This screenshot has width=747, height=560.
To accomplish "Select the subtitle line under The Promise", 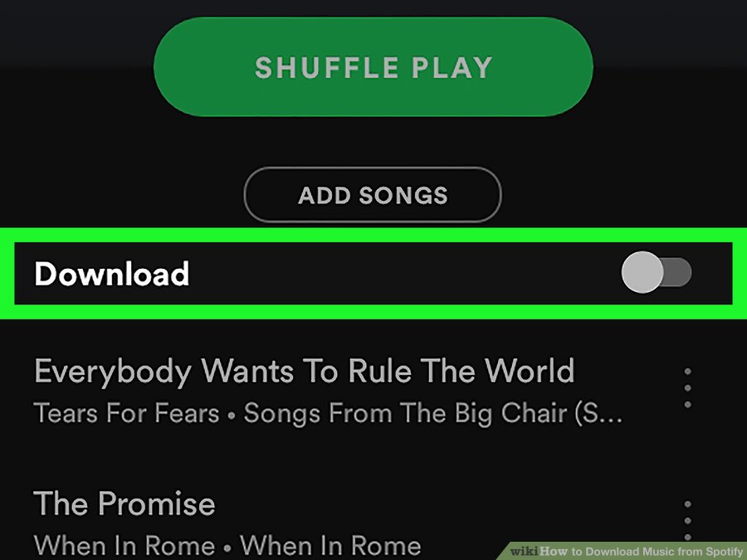I will [227, 545].
